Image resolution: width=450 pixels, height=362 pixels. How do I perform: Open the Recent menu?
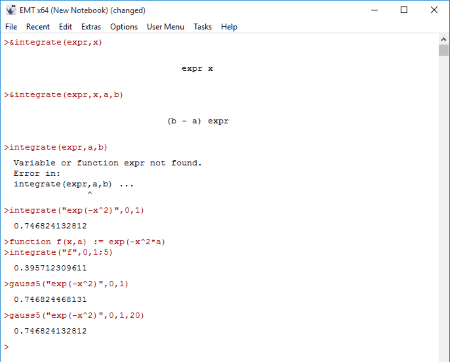pyautogui.click(x=38, y=27)
